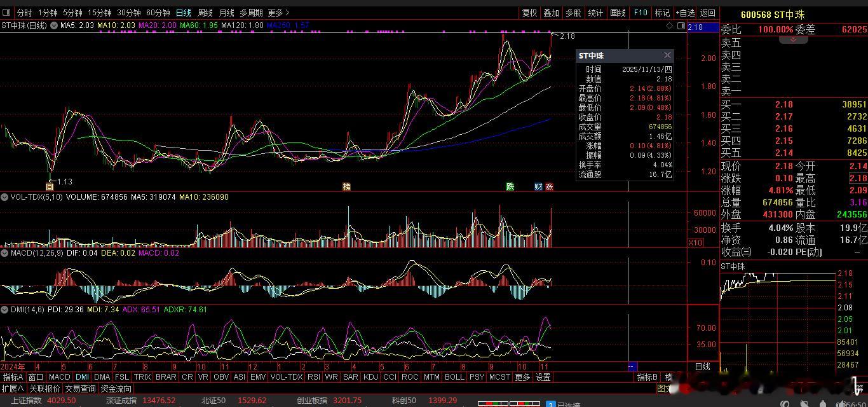Screen dimensions: 868x407
Task: Expand the order book red chevron
Action: 794,39
